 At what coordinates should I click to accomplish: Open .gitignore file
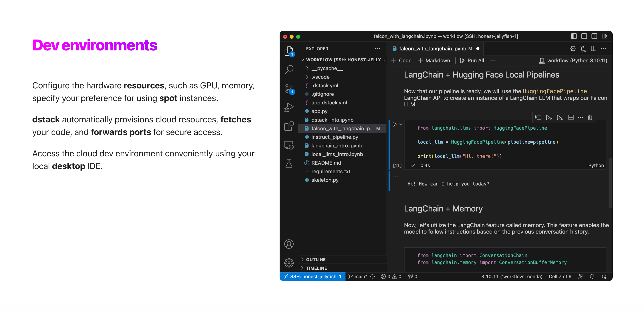click(343, 94)
